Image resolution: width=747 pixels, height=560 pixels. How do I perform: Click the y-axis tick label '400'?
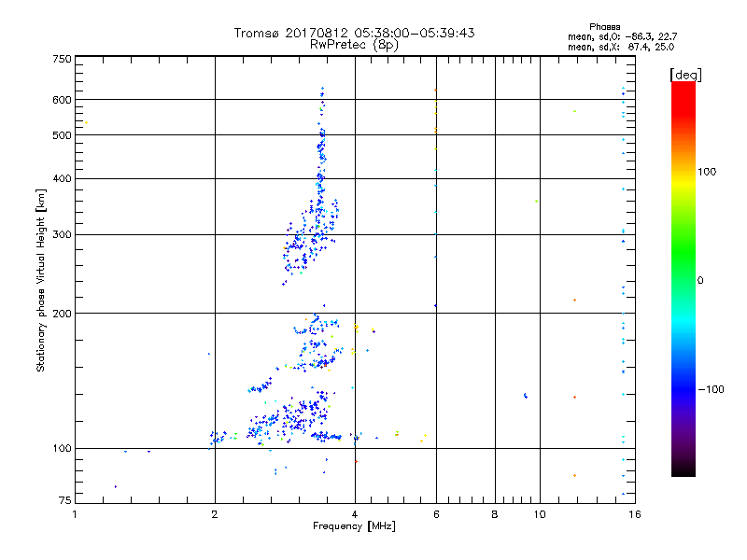(x=62, y=179)
